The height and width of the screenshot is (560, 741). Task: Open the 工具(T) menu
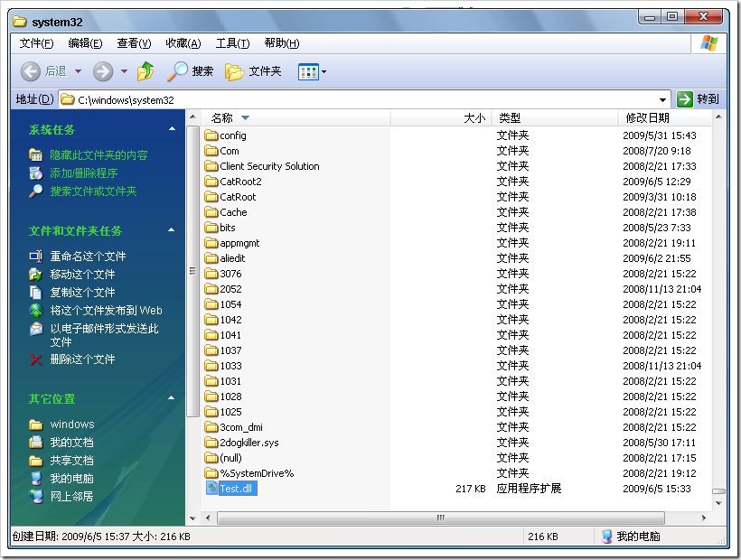point(232,43)
